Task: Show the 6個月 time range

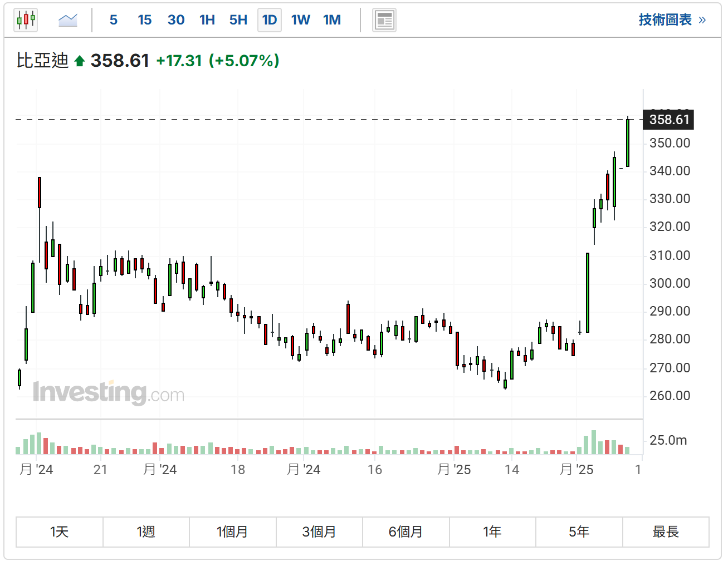Action: [405, 531]
